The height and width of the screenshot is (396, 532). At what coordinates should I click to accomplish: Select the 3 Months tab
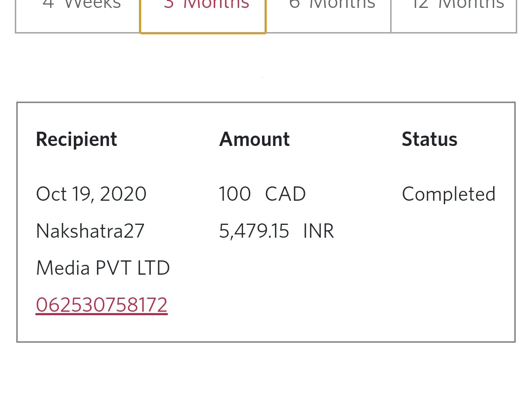203,16
